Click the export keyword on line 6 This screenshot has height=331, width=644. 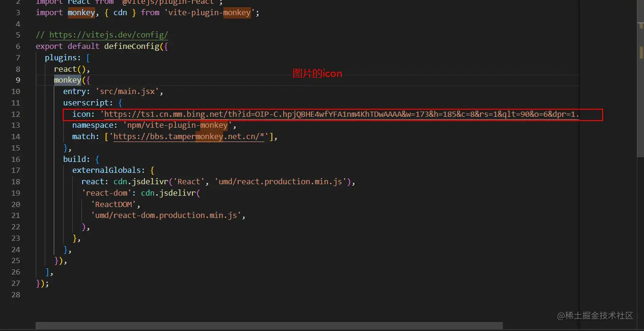point(49,47)
